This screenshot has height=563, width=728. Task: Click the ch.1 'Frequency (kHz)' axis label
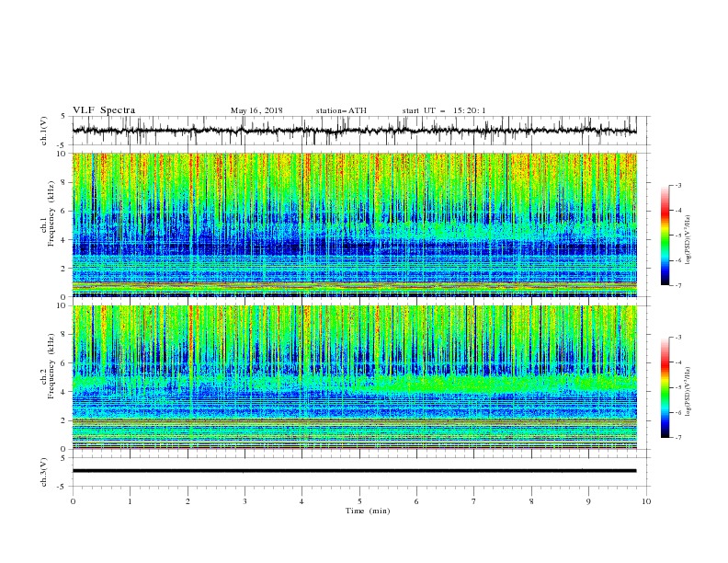point(51,213)
